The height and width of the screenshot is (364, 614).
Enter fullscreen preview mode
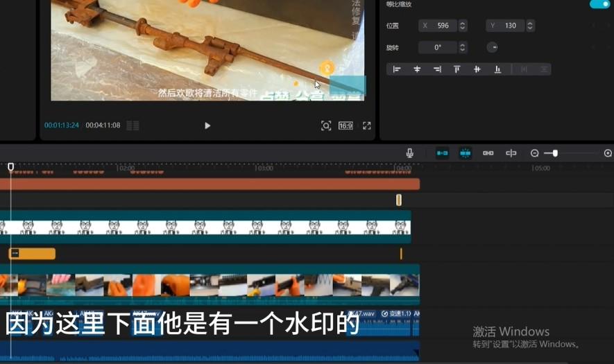367,125
